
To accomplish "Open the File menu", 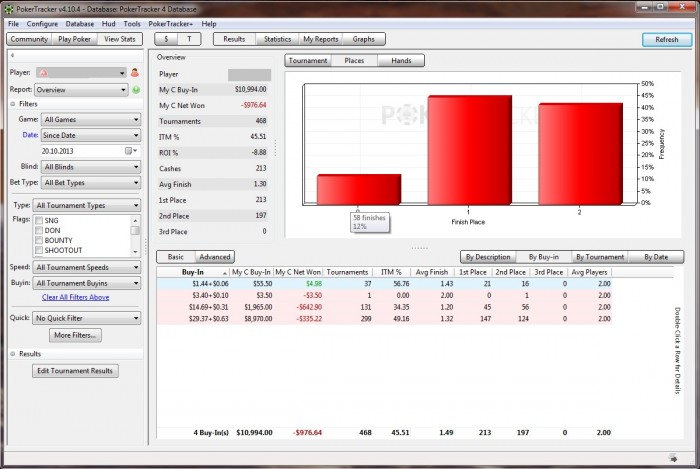I will 13,24.
